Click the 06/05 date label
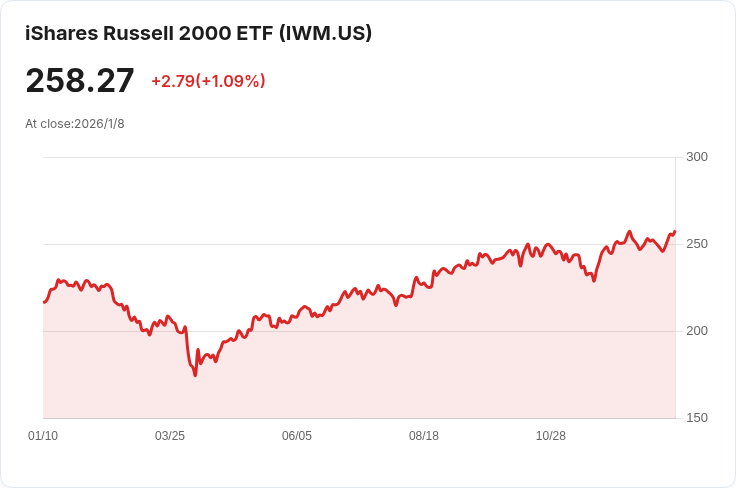This screenshot has width=736, height=488. pyautogui.click(x=297, y=436)
